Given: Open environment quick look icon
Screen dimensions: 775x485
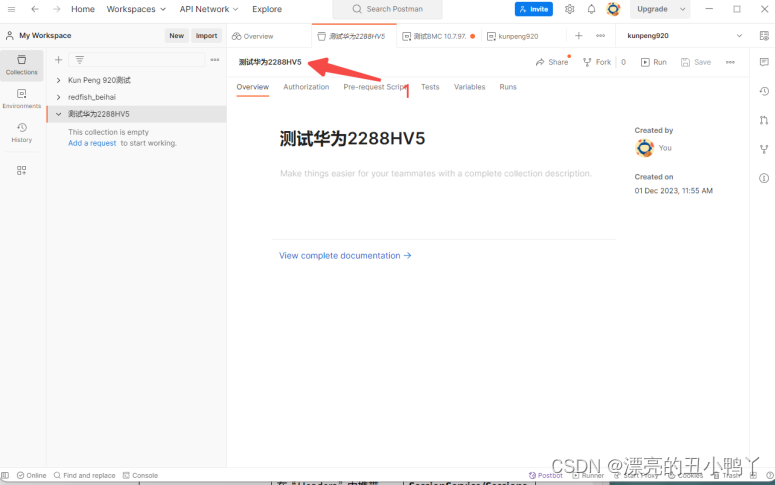Looking at the screenshot, I should pos(764,36).
